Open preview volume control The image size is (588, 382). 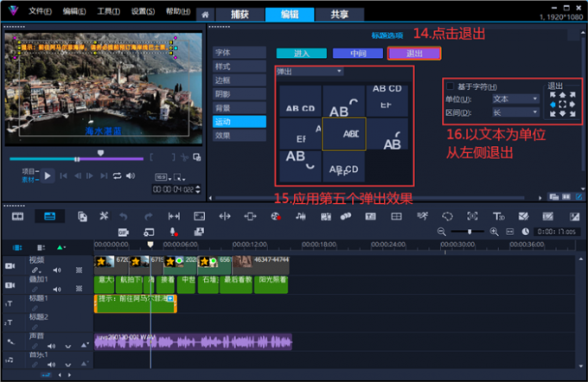pos(131,175)
